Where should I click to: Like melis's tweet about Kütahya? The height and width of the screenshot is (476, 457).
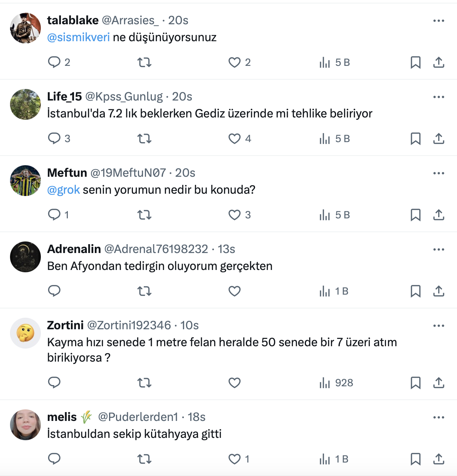click(235, 459)
